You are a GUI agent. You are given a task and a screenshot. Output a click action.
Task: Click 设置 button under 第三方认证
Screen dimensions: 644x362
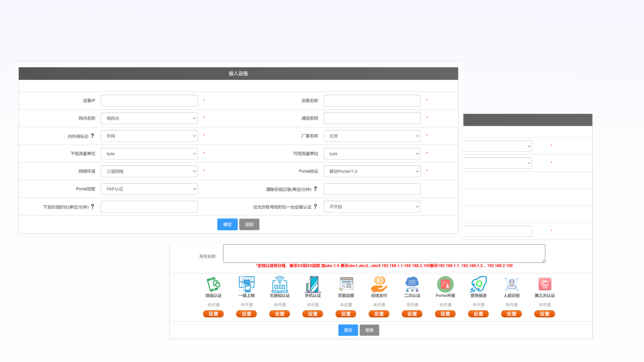(545, 314)
